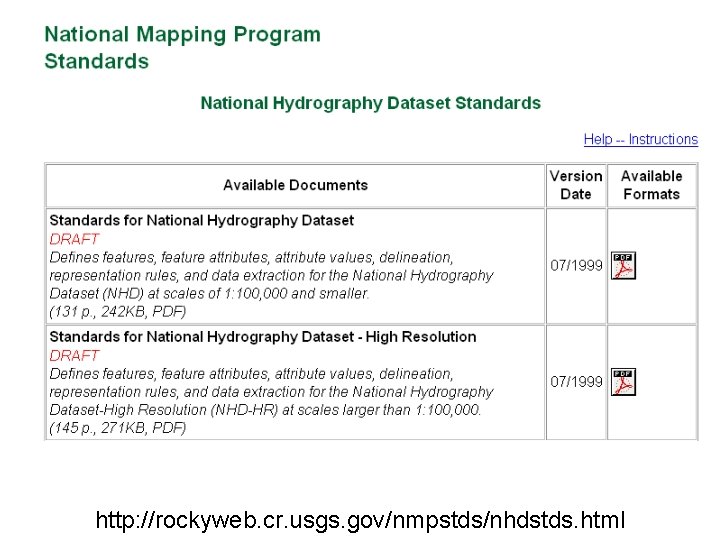Viewport: 720px width, 540px height.
Task: Select title 'Standards for National Hydrography Dataset'
Action: 202,220
